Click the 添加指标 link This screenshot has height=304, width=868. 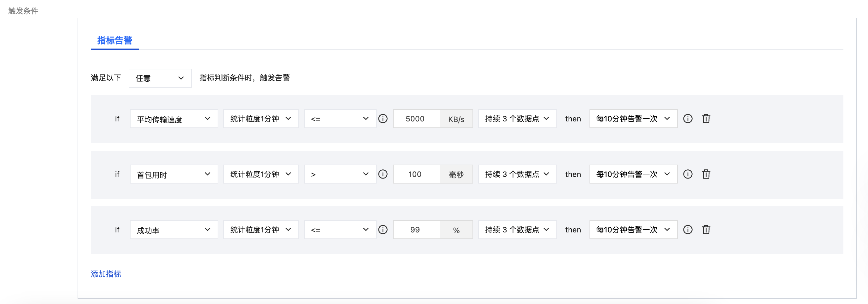pyautogui.click(x=106, y=274)
